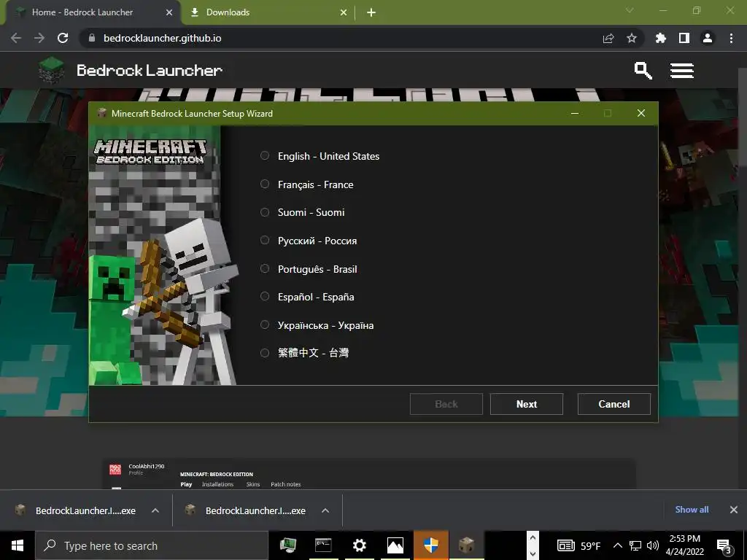Open the website search magnifier icon
Image resolution: width=747 pixels, height=560 pixels.
pyautogui.click(x=643, y=71)
